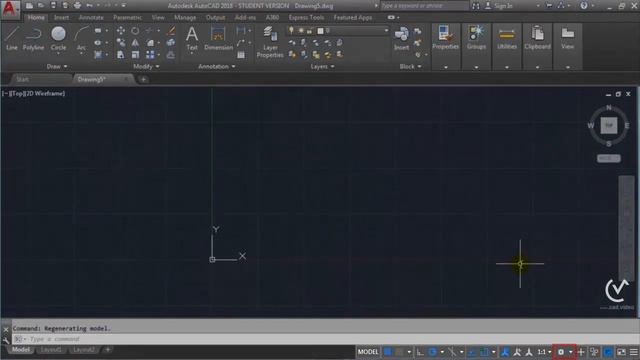Switch to the Manage ribbon tab
Image resolution: width=640 pixels, height=360 pixels.
[x=185, y=18]
